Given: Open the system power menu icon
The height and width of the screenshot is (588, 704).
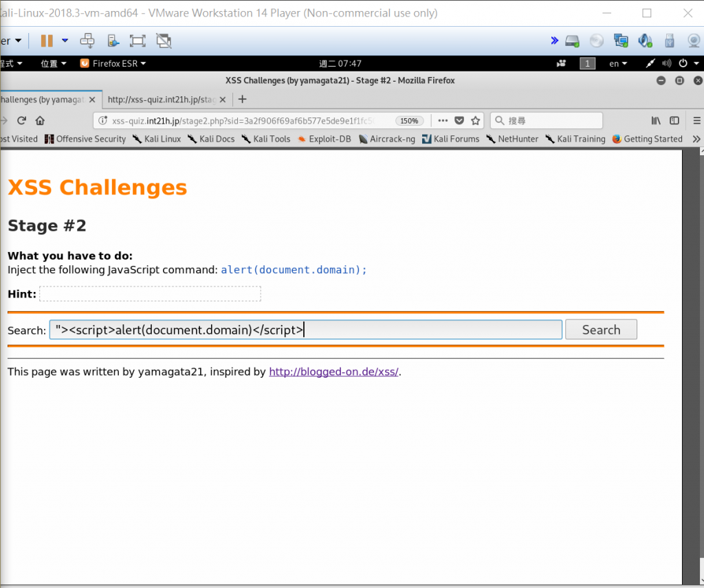Looking at the screenshot, I should tap(683, 63).
